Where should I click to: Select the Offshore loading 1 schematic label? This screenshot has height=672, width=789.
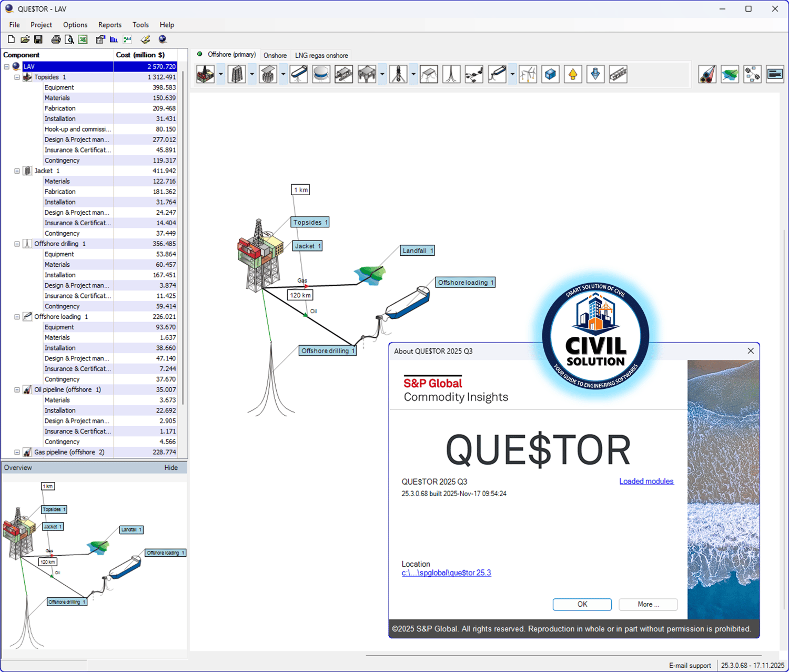coord(466,283)
